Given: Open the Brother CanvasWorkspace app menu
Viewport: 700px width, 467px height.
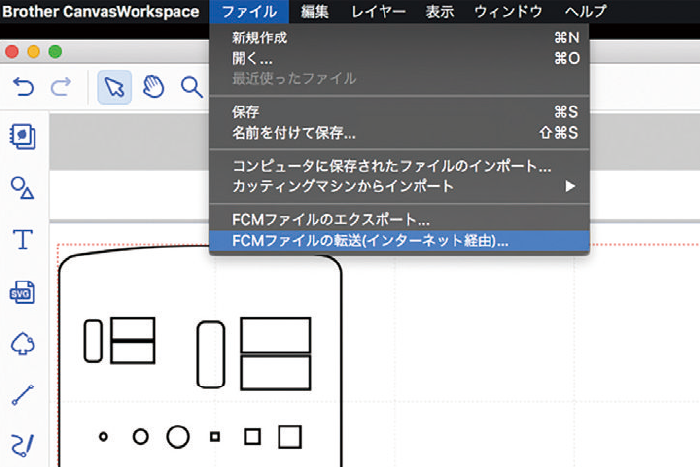Looking at the screenshot, I should [x=100, y=12].
